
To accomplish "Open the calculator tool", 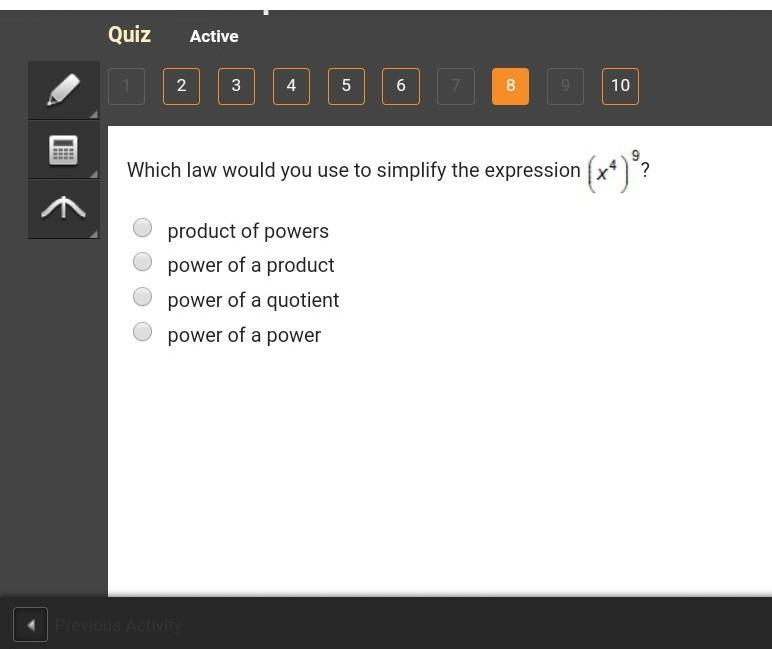I will coord(63,150).
